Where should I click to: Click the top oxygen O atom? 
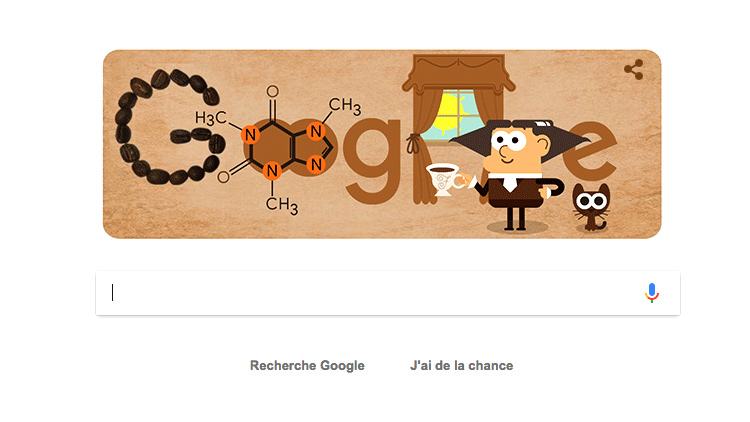click(x=273, y=91)
